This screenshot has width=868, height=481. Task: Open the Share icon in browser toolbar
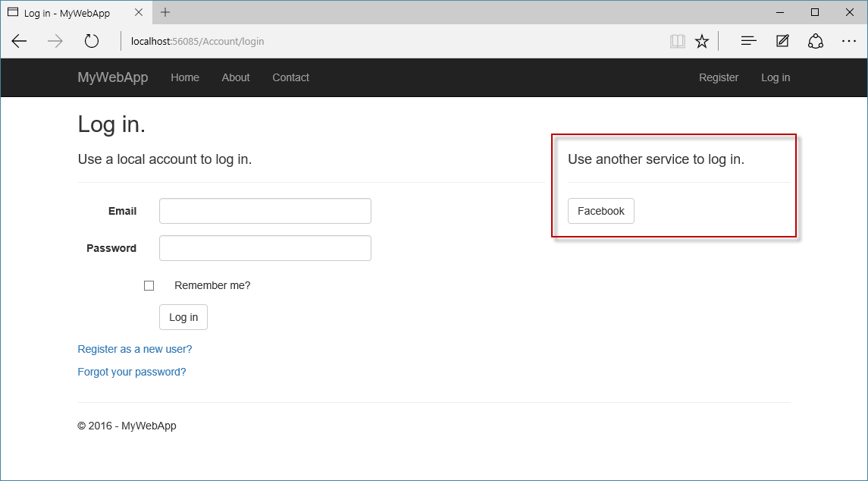(816, 41)
